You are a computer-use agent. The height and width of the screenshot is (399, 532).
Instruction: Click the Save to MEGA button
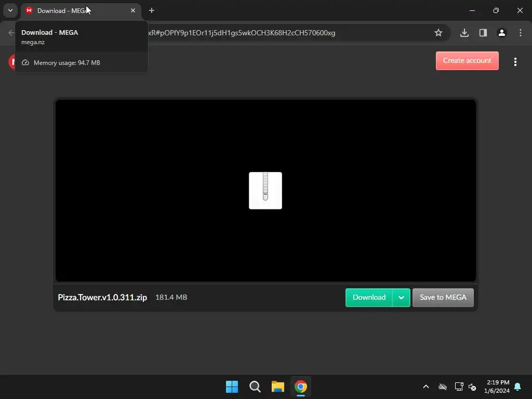tap(443, 298)
